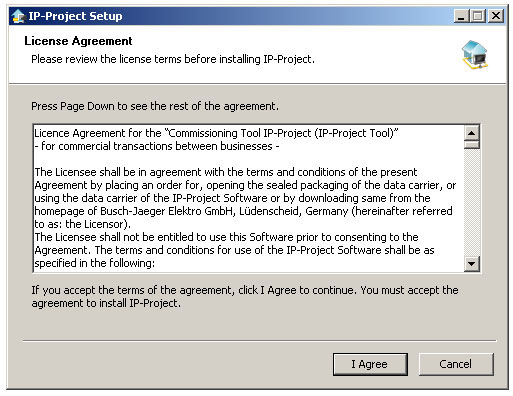This screenshot has width=513, height=396.
Task: Click the "Please review the license terms" subtitle
Action: [x=173, y=59]
